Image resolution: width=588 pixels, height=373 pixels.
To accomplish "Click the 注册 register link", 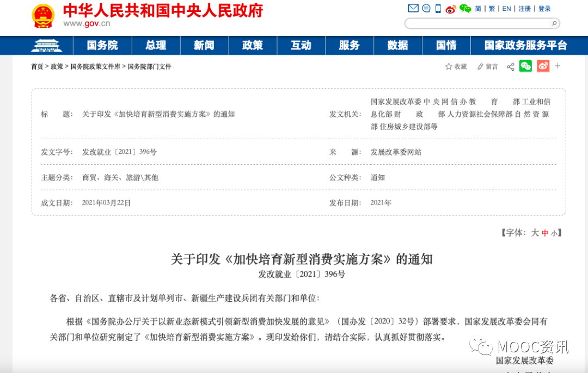I will [x=525, y=9].
